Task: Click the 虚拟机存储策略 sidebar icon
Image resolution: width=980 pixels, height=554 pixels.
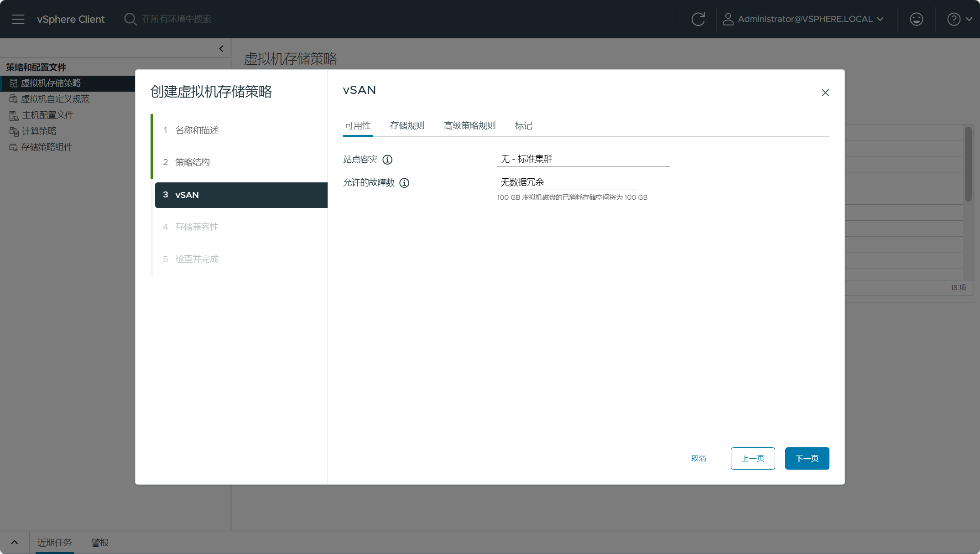Action: [13, 83]
